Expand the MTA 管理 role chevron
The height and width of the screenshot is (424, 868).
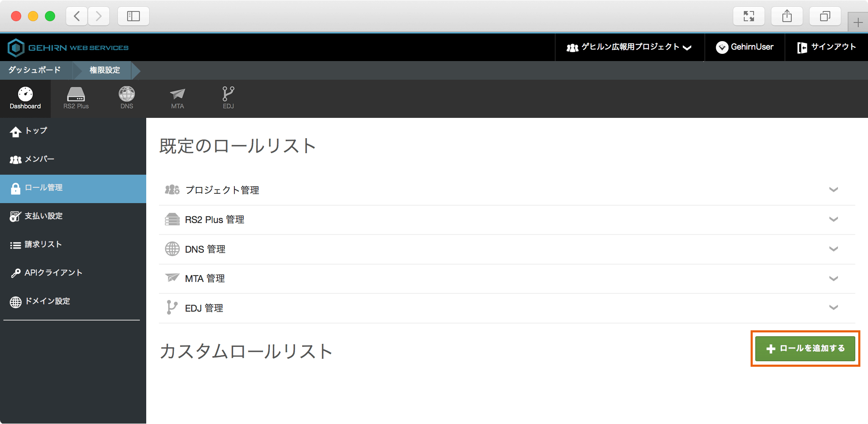(833, 279)
